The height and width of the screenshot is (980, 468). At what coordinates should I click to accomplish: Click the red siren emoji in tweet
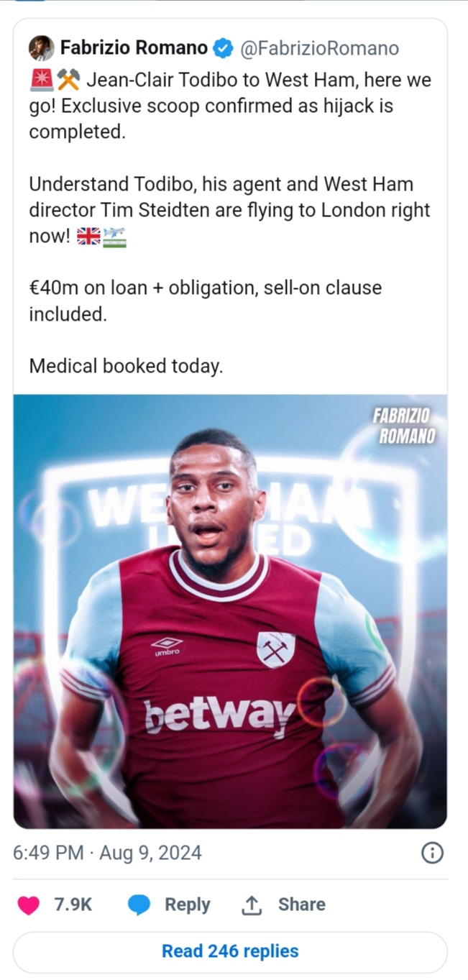click(41, 79)
